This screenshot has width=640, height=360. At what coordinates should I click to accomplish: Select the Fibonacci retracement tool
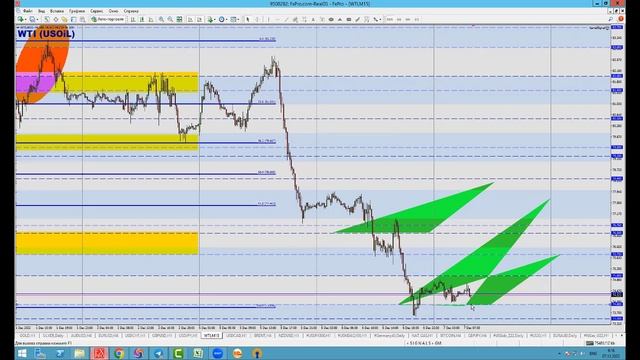pyautogui.click(x=305, y=19)
